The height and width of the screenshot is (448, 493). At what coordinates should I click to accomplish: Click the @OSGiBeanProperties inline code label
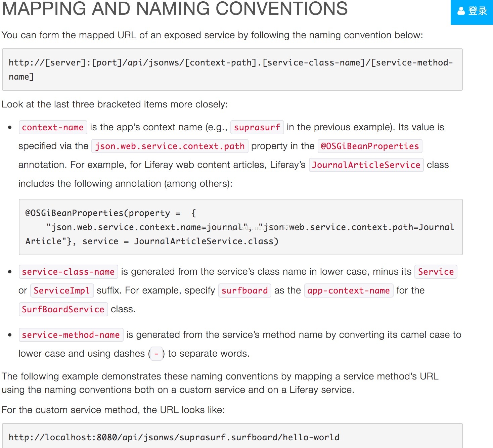coord(370,146)
